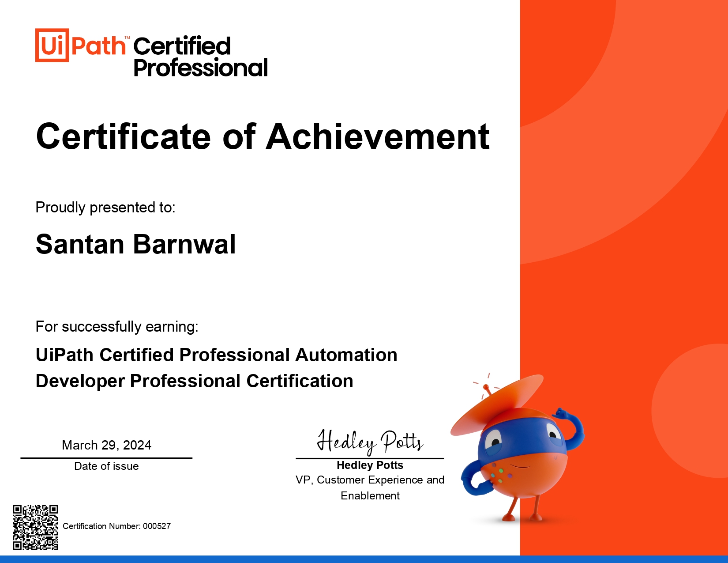Screen dimensions: 728x563
Task: Click the Date of issue label
Action: tap(106, 466)
